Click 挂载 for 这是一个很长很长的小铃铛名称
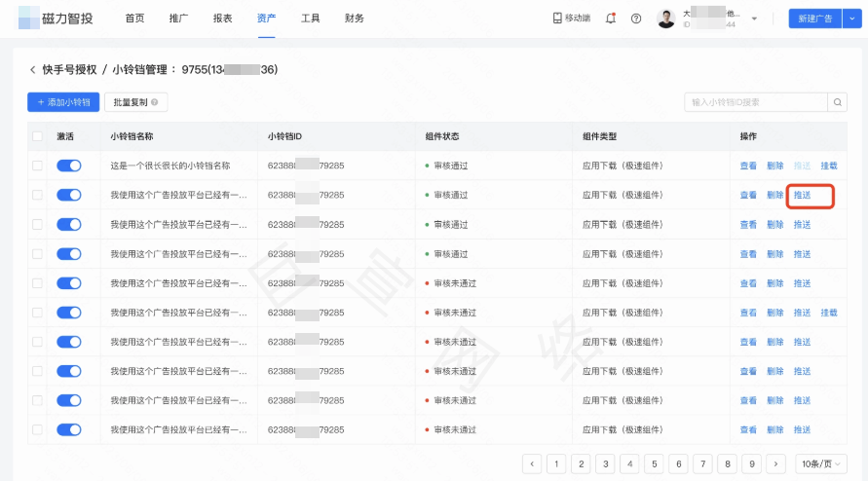The width and height of the screenshot is (868, 481). pos(829,166)
